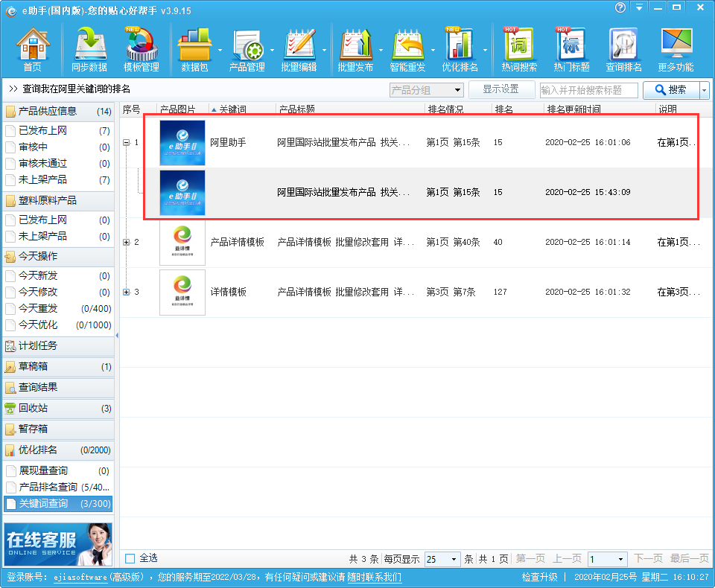
Task: Click the 在线客服 online service banner
Action: pyautogui.click(x=58, y=545)
